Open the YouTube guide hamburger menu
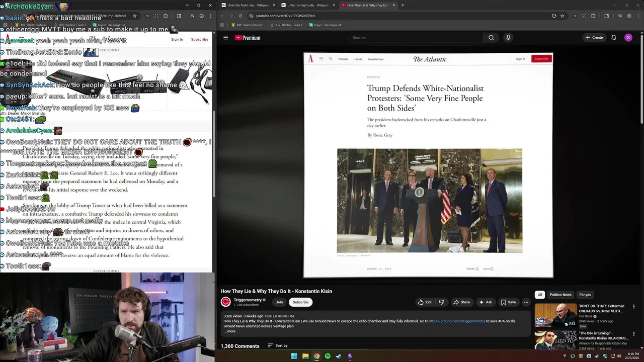This screenshot has width=644, height=362. (225, 38)
